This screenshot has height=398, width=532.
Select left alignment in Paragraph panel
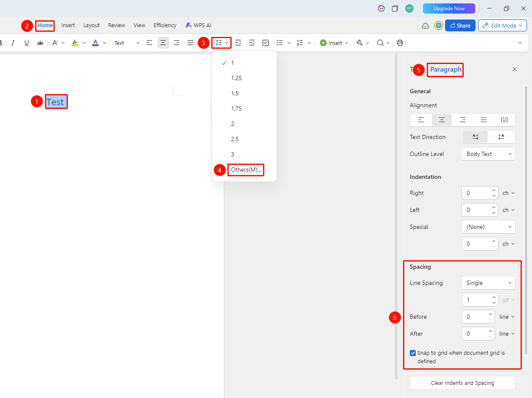point(421,120)
